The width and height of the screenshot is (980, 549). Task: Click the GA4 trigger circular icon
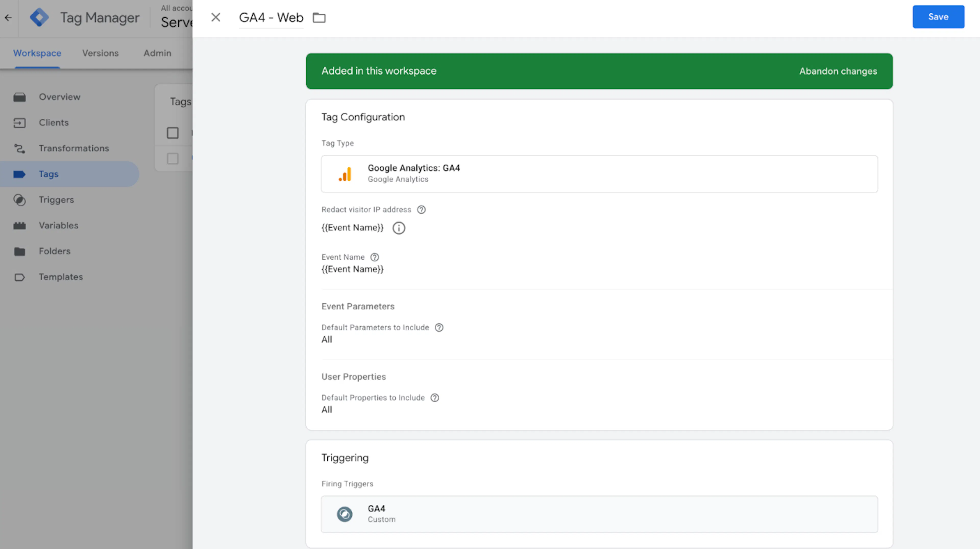click(x=345, y=514)
